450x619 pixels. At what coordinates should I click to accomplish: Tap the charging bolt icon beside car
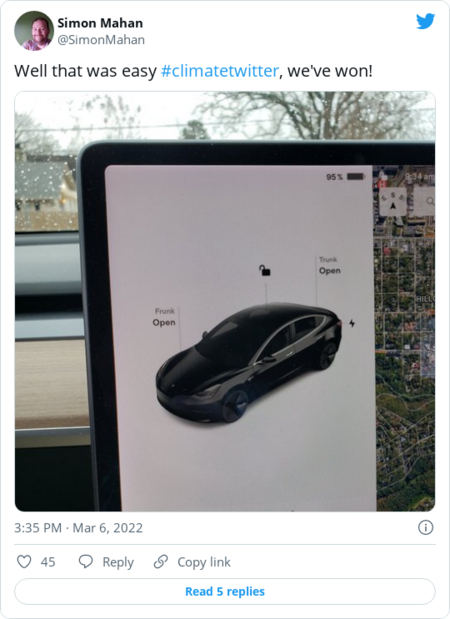pyautogui.click(x=352, y=323)
